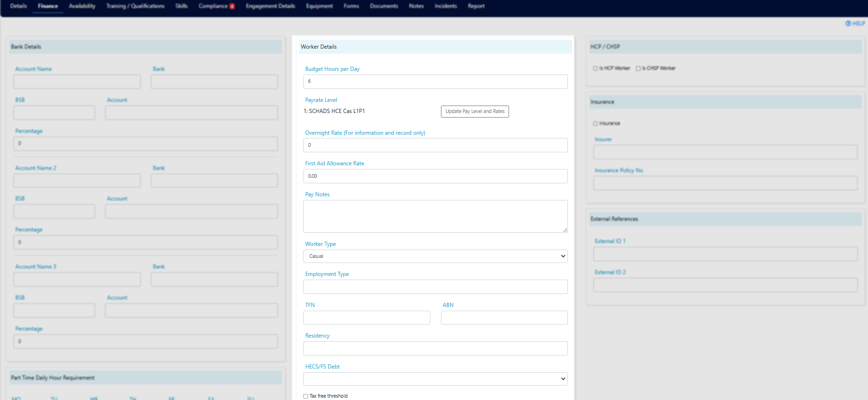Screen dimensions: 868x400
Task: Click the first Account Name field
Action: coord(77,82)
